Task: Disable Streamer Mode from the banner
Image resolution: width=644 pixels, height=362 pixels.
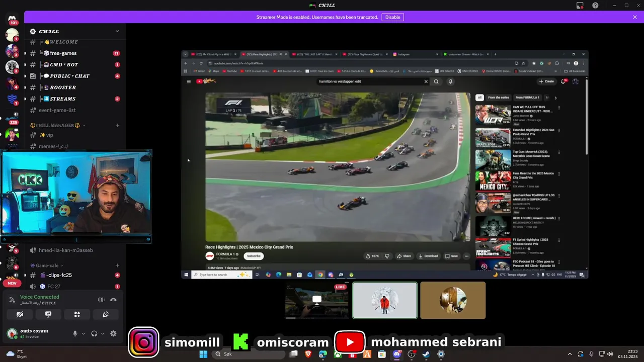Action: tap(392, 17)
